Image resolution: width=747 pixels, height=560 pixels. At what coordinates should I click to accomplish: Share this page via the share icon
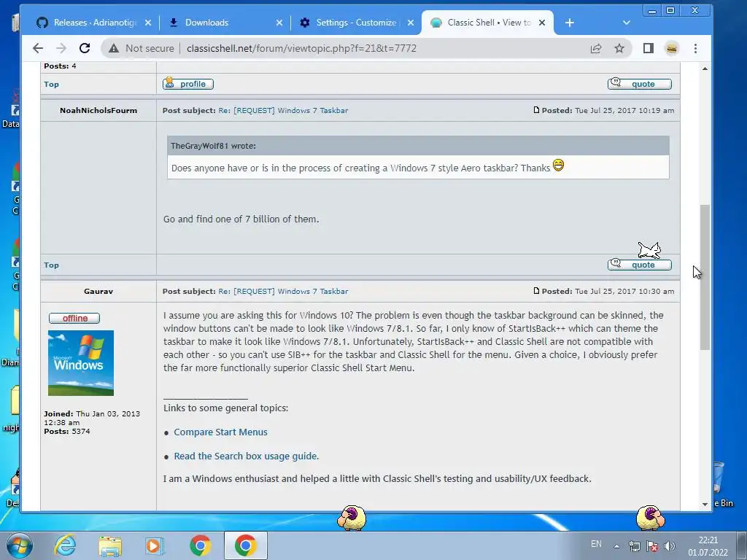click(x=596, y=48)
